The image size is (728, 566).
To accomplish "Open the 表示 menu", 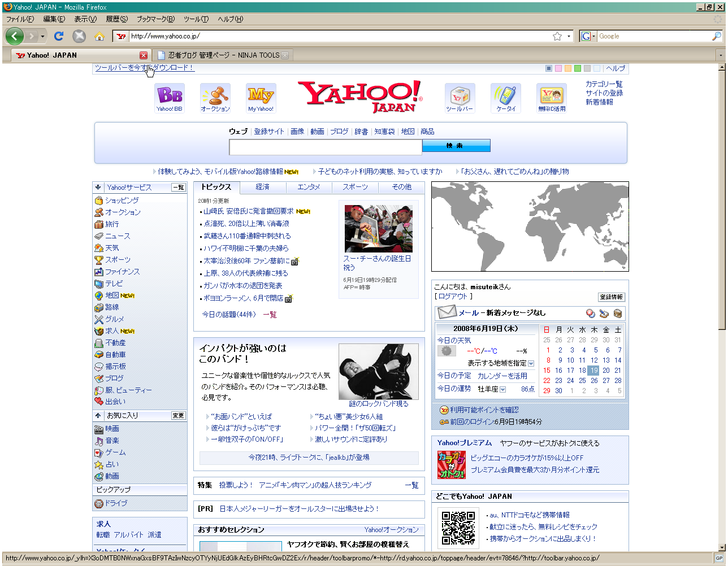I will click(85, 19).
